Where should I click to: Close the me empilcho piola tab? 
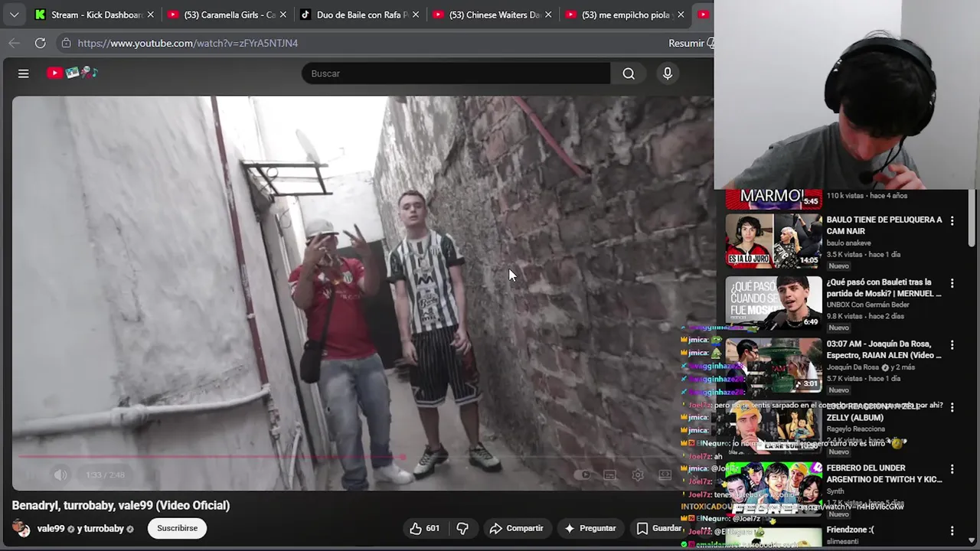(x=681, y=15)
